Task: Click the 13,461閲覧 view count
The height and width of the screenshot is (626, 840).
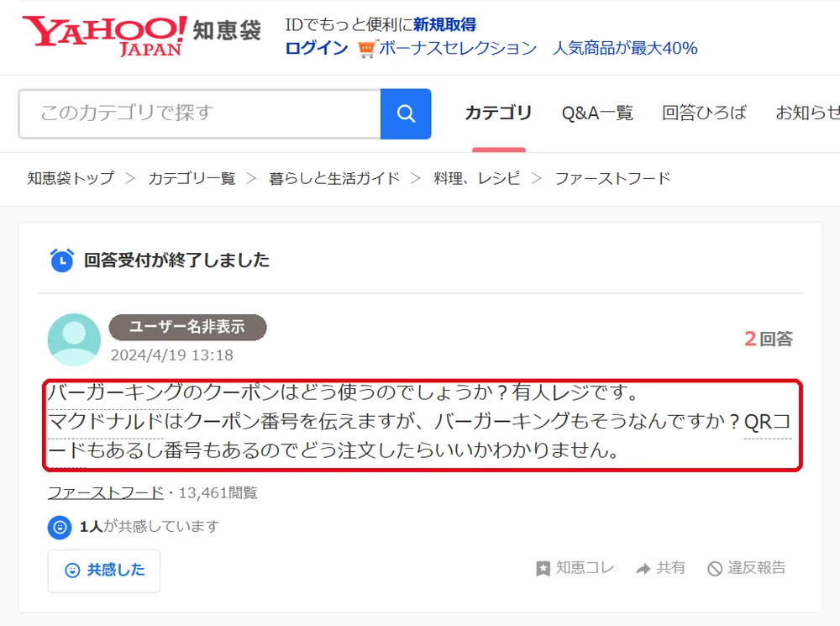Action: click(x=218, y=492)
